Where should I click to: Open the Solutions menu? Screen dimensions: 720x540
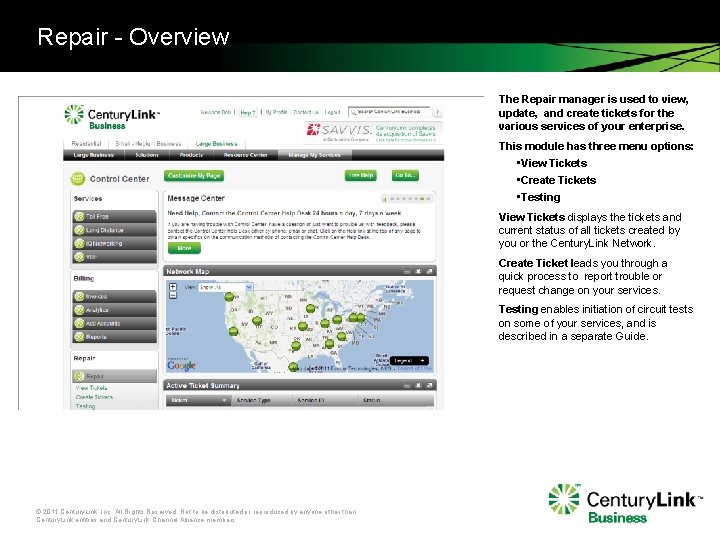pyautogui.click(x=147, y=155)
